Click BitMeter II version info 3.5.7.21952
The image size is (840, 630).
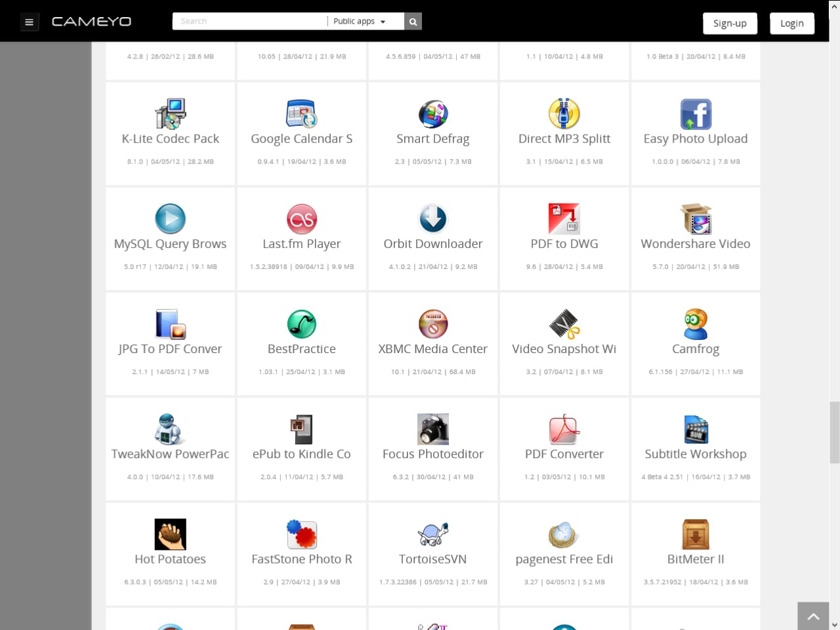click(x=696, y=582)
